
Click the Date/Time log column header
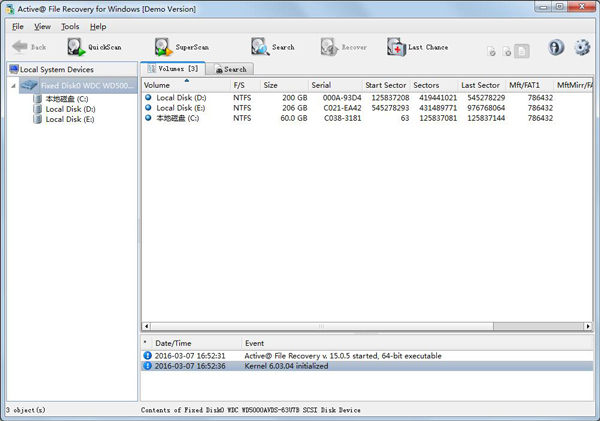click(x=197, y=343)
